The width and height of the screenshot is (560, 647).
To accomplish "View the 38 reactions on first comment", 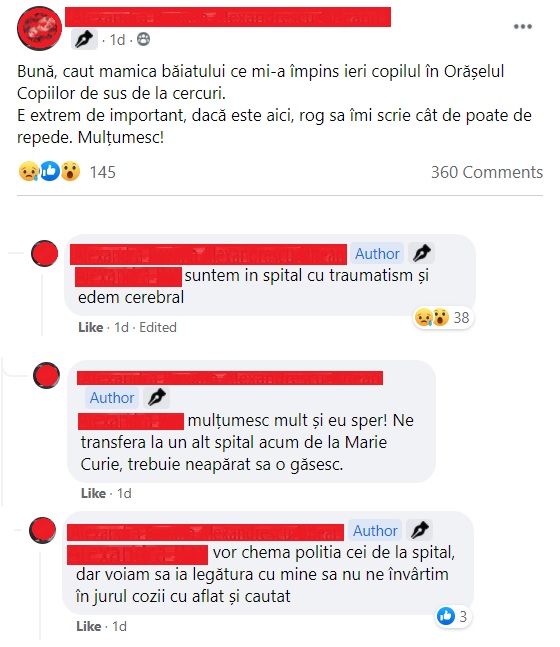I will coord(443,318).
